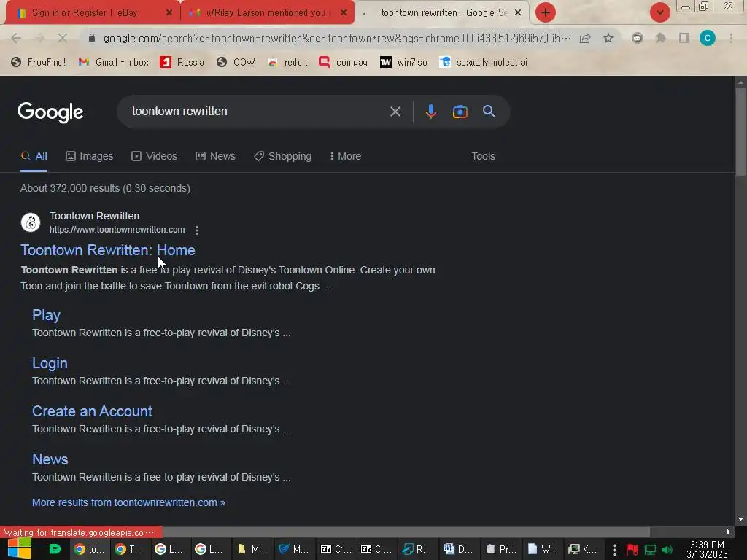Open the Windows Start button

pos(20,548)
